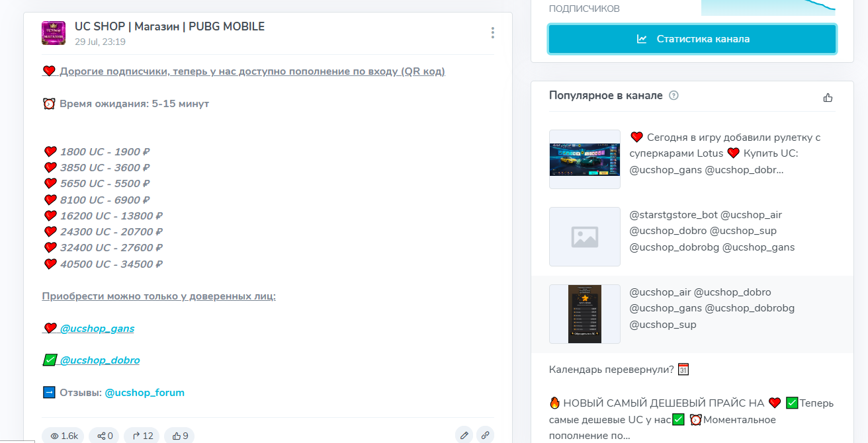Open the Lotus supercars post thumbnail
Image resolution: width=868 pixels, height=443 pixels.
click(x=585, y=159)
